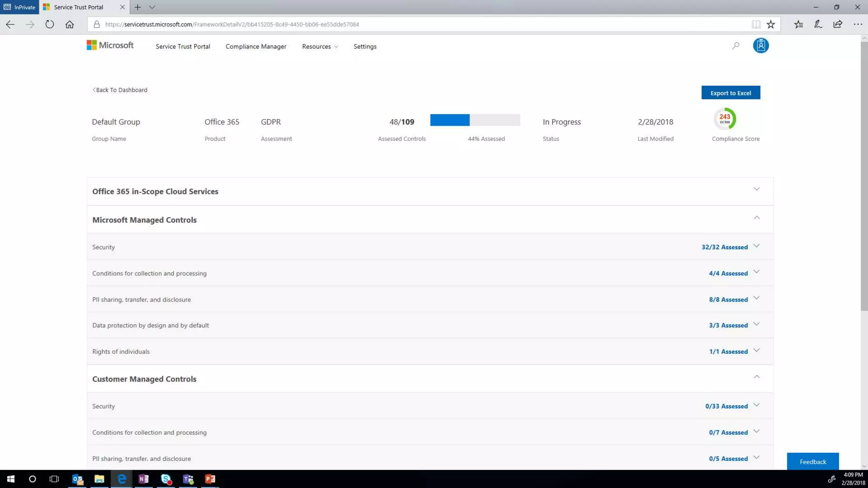Collapse Microsoft Managed Controls section
Viewport: 868px width, 488px height.
tap(757, 218)
